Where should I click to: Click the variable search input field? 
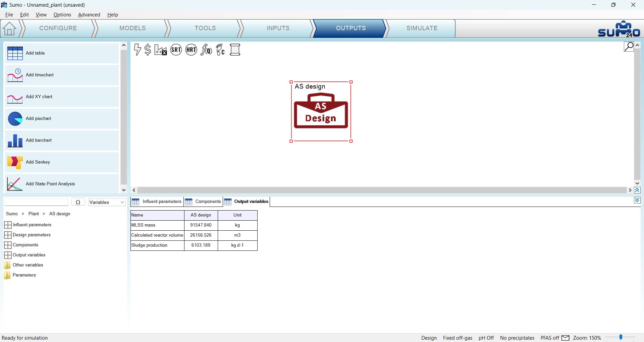[x=37, y=202]
